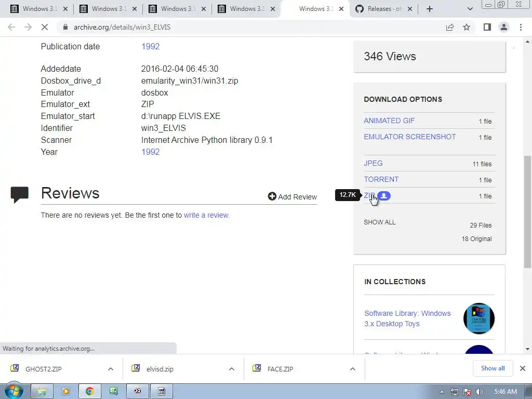Click the ZIP download link
Image resolution: width=532 pixels, height=399 pixels.
[x=369, y=196]
